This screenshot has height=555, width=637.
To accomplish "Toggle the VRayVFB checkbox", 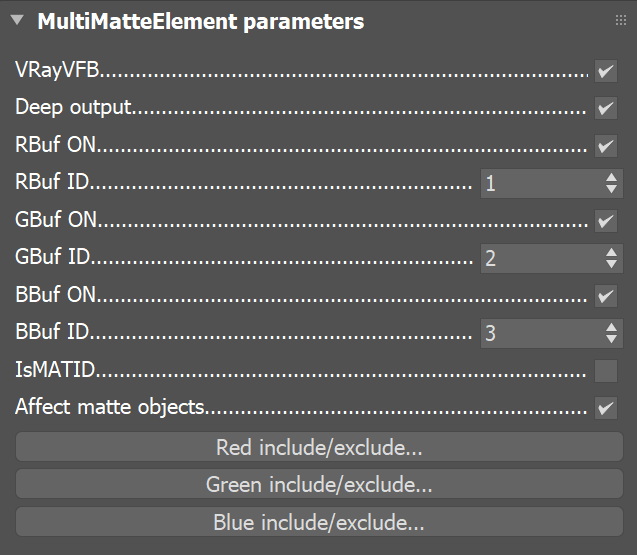I will [606, 71].
